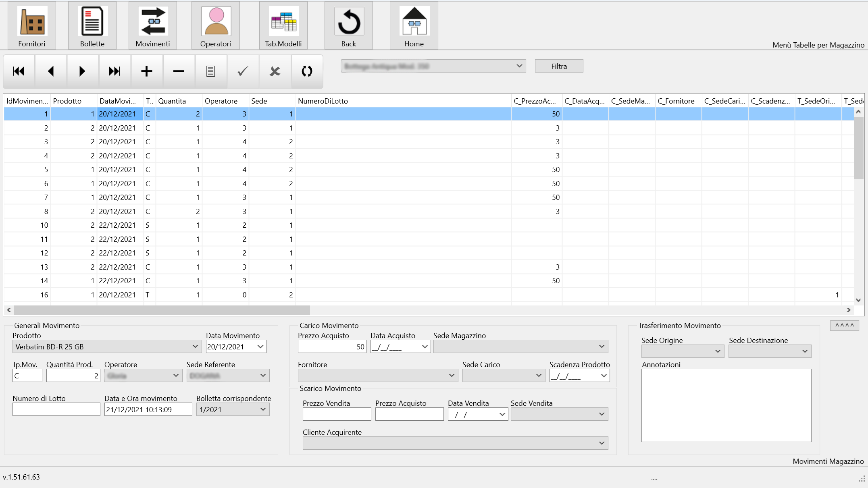Sort by Operatore column header

[x=225, y=101]
